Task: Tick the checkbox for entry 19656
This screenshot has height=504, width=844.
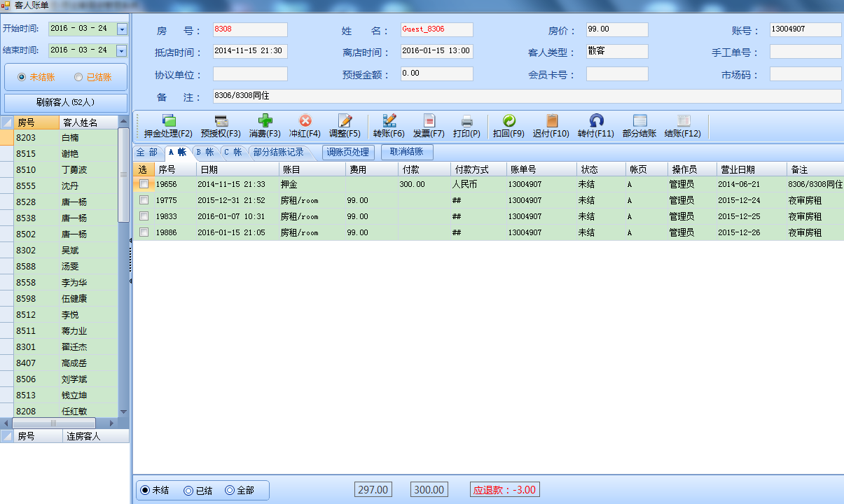Action: point(144,184)
